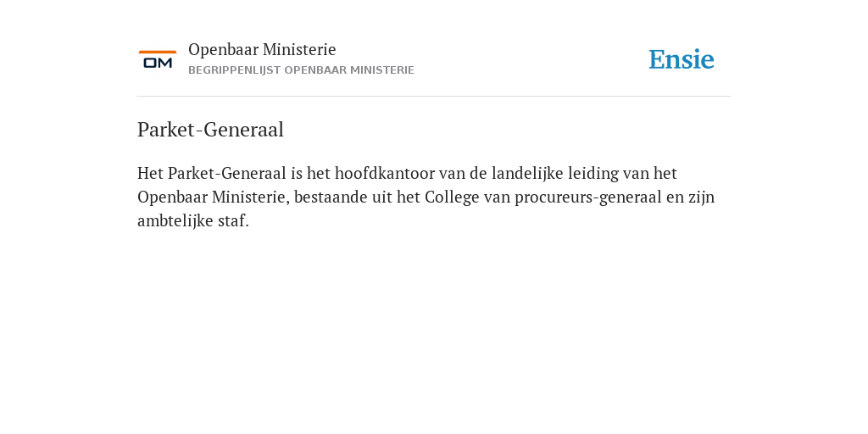Click the orange bar above OM letters
The image size is (868, 434).
158,52
